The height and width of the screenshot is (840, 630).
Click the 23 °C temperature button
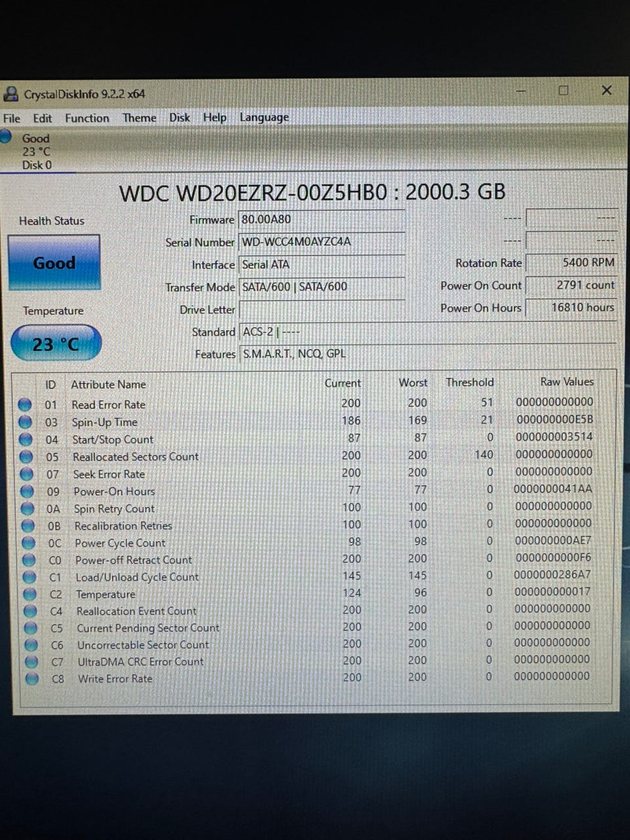pos(56,343)
